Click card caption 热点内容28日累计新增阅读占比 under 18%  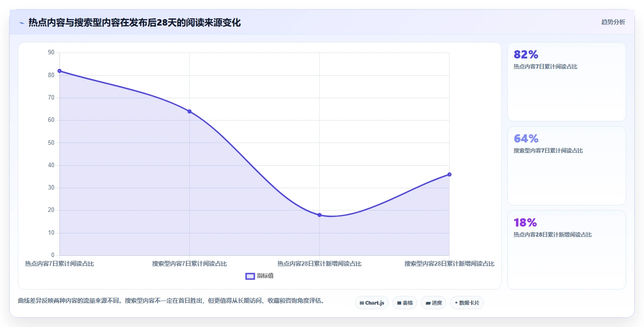[x=553, y=235]
